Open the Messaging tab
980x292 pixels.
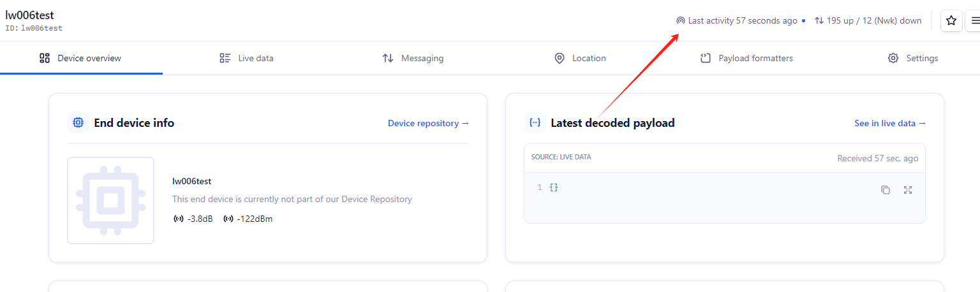click(x=413, y=59)
